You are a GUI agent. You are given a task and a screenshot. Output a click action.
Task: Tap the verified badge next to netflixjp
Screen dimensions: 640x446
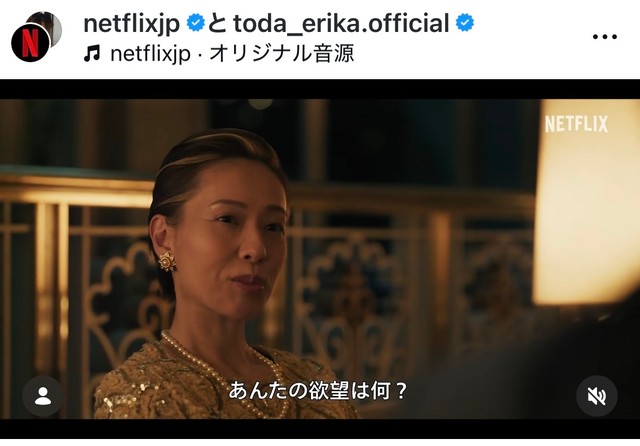coord(196,22)
